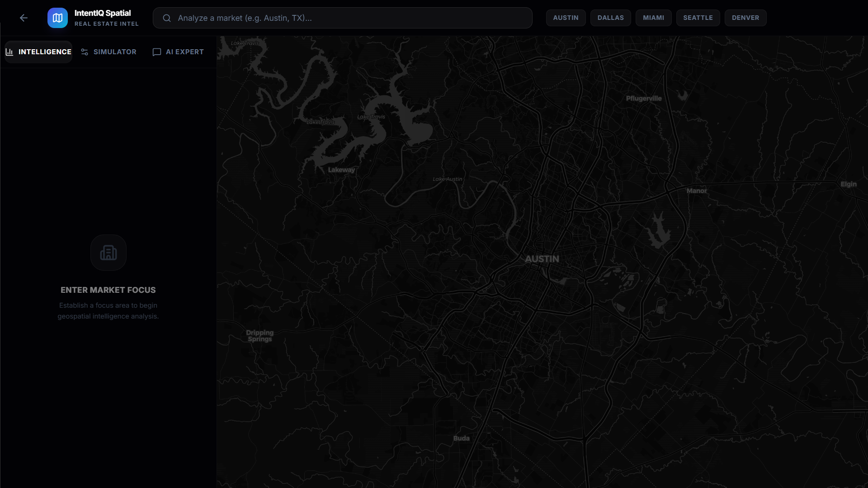This screenshot has height=488, width=868.
Task: Click the Lakeway label on the map
Action: pos(341,170)
